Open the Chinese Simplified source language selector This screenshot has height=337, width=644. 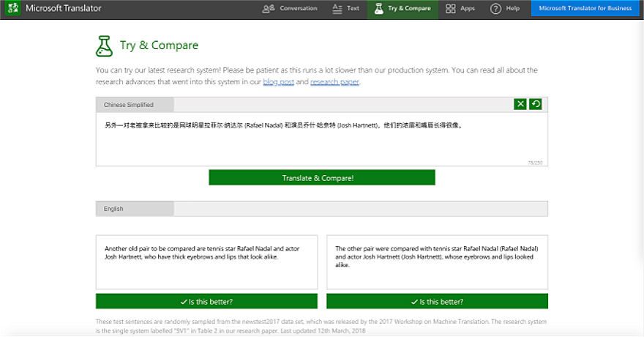[x=135, y=105]
